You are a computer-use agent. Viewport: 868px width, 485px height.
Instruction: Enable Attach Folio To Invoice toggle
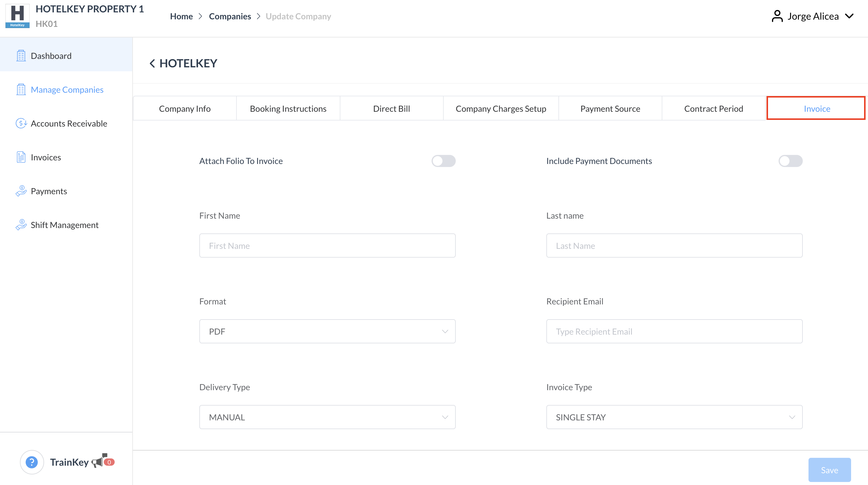(x=443, y=161)
